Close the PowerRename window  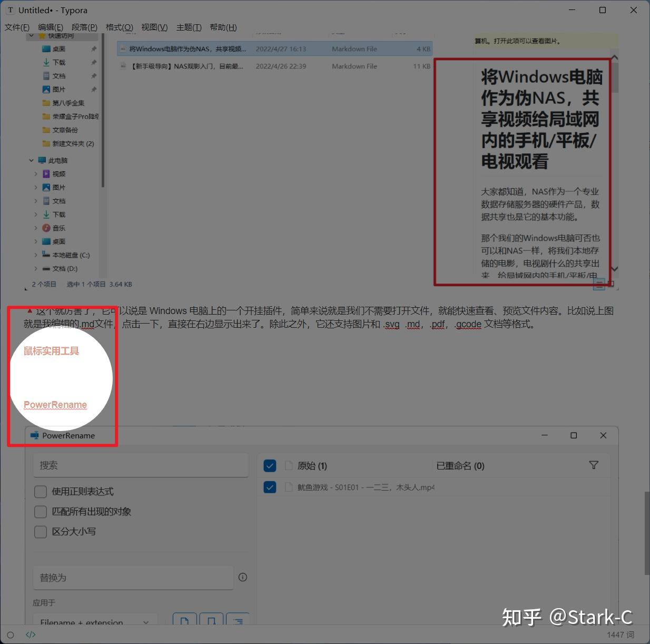[603, 435]
